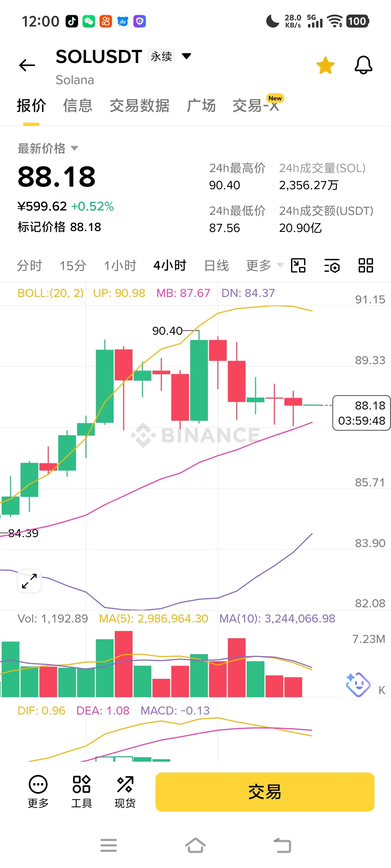391x868 pixels.
Task: Open the 交易数据 tab
Action: (x=139, y=106)
